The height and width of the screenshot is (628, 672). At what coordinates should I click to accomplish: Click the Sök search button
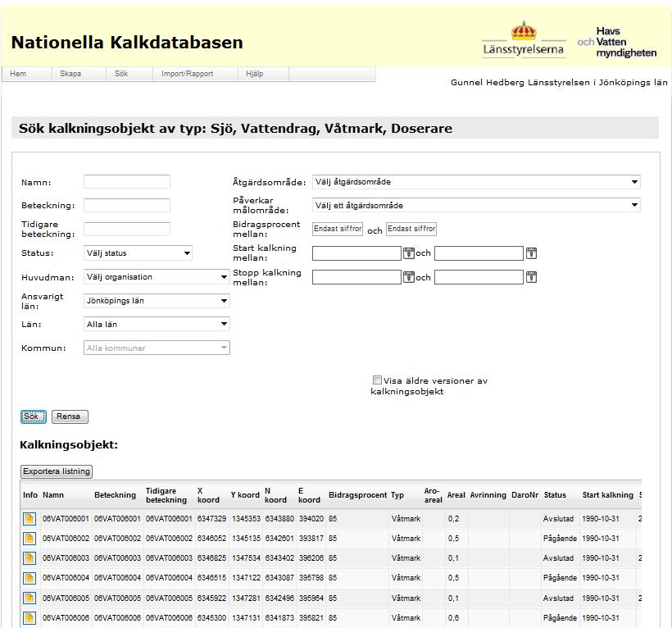[33, 416]
